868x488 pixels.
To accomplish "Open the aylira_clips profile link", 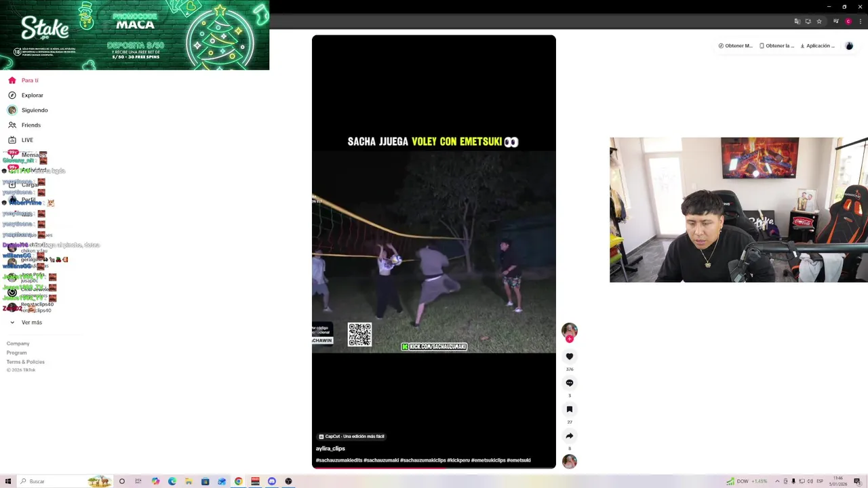I will [330, 449].
